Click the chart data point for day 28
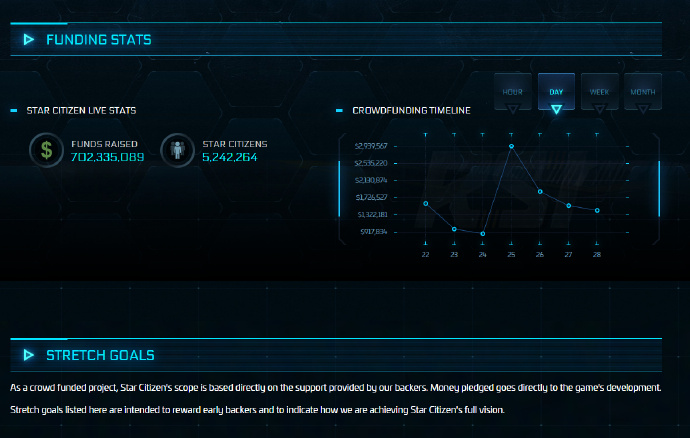The height and width of the screenshot is (438, 690). [x=597, y=210]
